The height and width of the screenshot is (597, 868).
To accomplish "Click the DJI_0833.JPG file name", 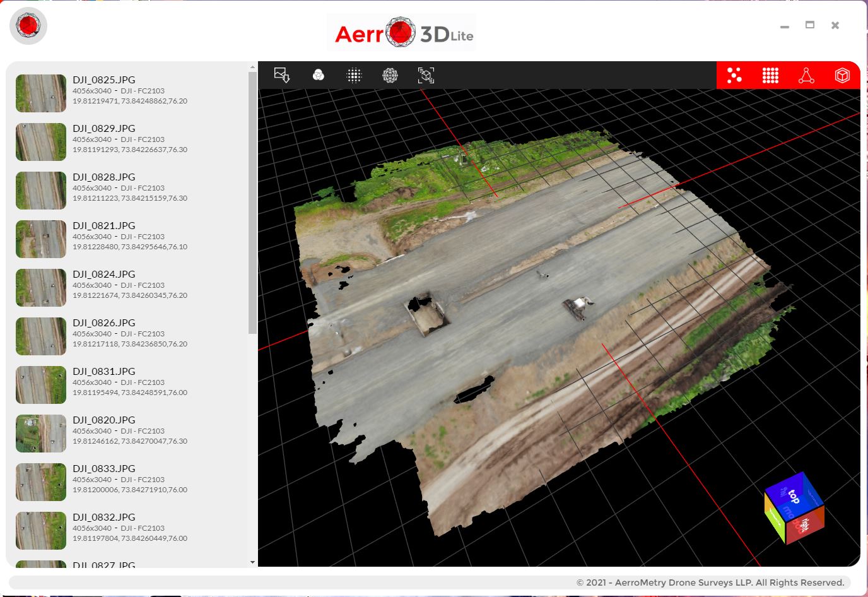I will pyautogui.click(x=104, y=469).
